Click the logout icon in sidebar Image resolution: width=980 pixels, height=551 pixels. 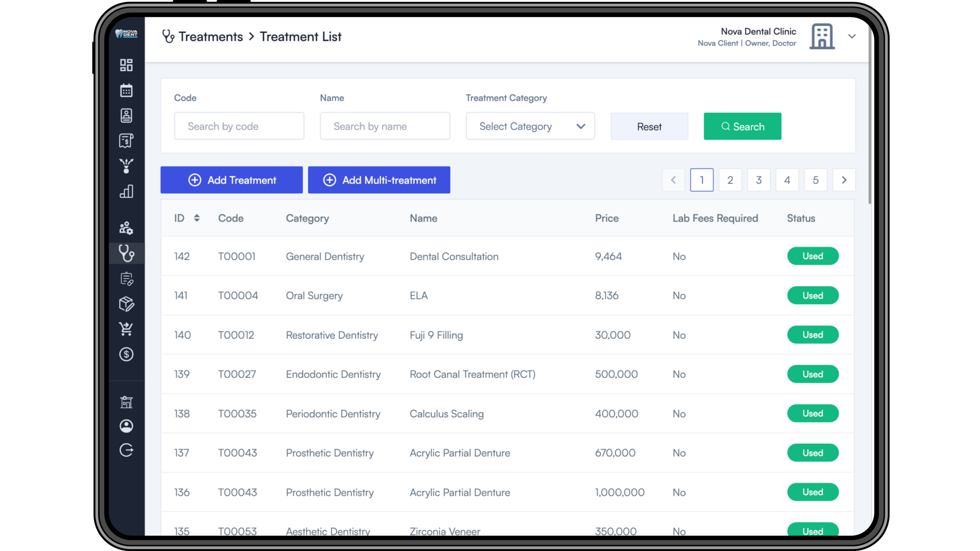tap(126, 450)
